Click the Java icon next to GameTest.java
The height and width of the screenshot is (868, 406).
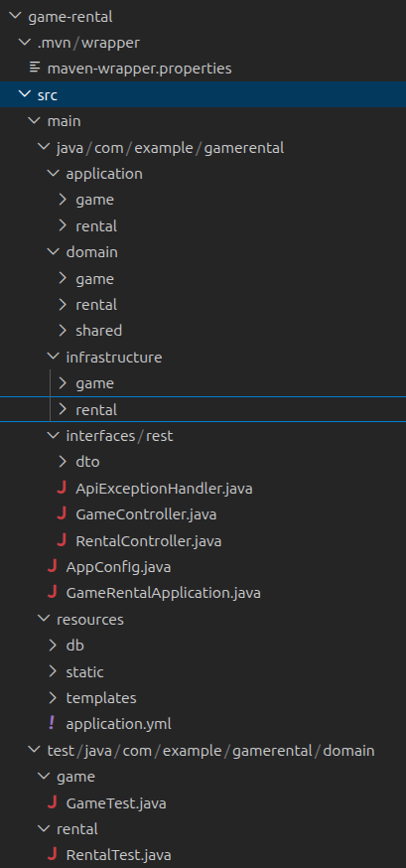(x=53, y=802)
